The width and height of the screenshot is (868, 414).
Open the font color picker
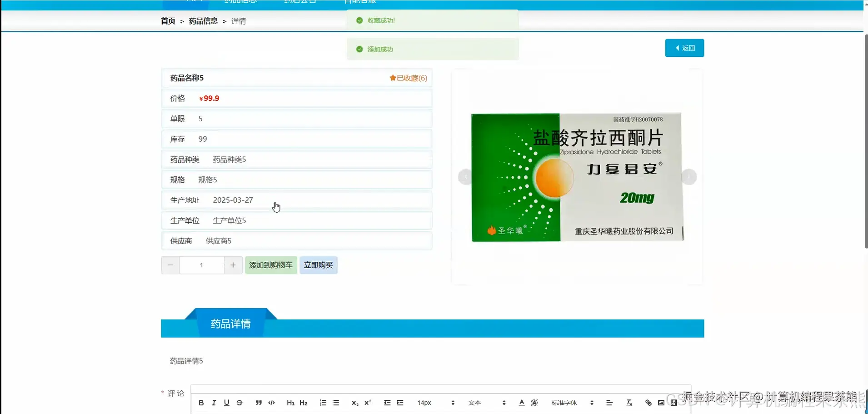(521, 403)
